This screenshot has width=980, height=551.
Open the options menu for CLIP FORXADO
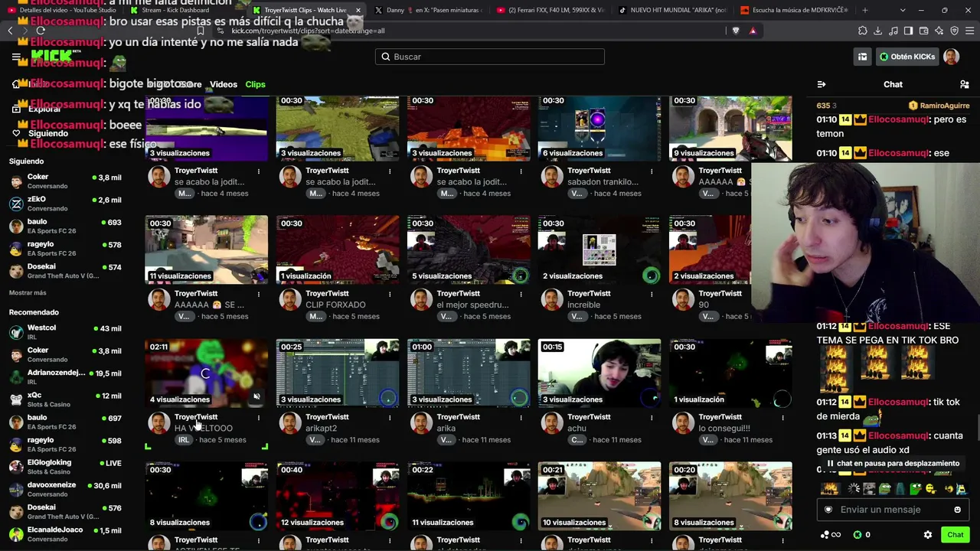point(390,294)
